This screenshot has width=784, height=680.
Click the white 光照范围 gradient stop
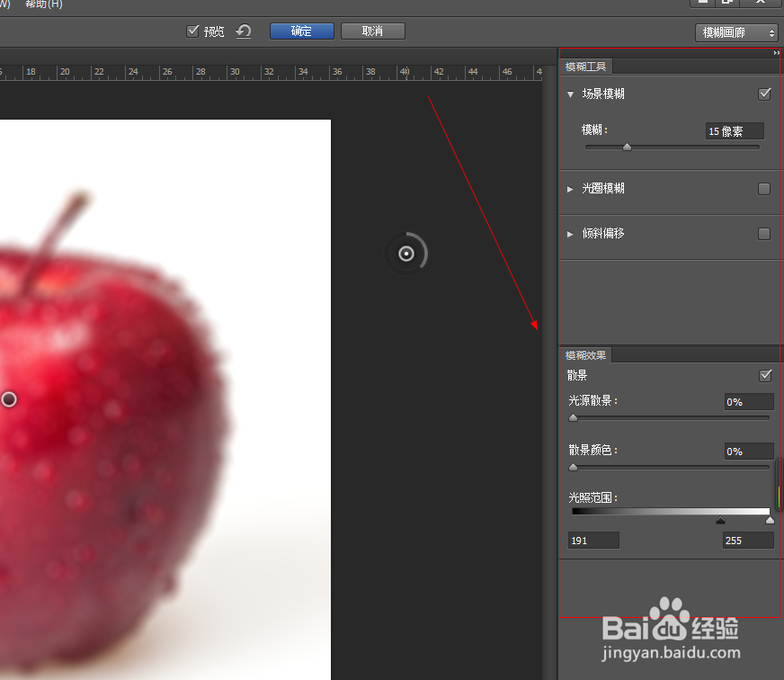tap(770, 521)
